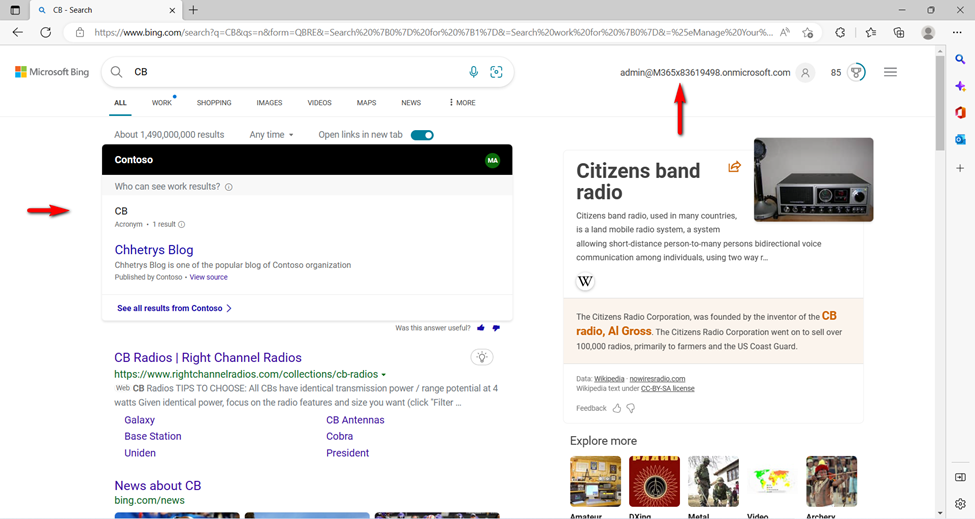
Task: Open the browser profile avatar
Action: pyautogui.click(x=928, y=32)
